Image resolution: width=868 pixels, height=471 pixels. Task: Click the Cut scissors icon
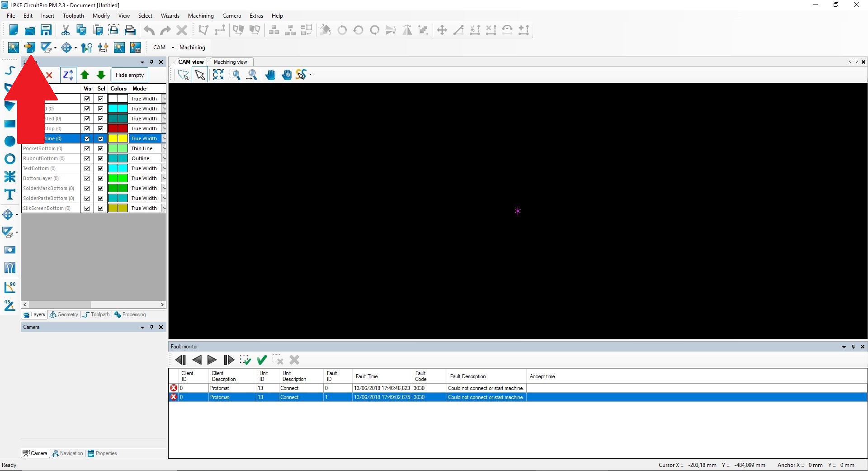pyautogui.click(x=66, y=30)
